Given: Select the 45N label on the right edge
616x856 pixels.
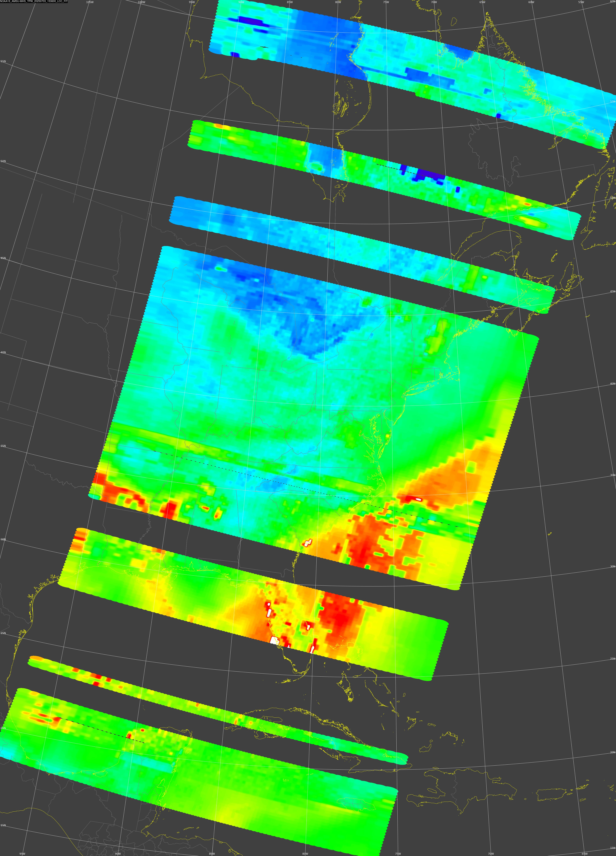Looking at the screenshot, I should click(613, 291).
